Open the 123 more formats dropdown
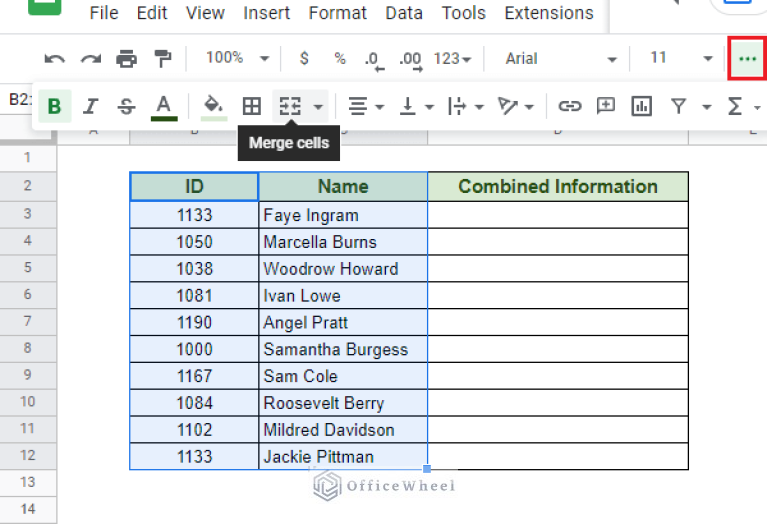 click(452, 59)
